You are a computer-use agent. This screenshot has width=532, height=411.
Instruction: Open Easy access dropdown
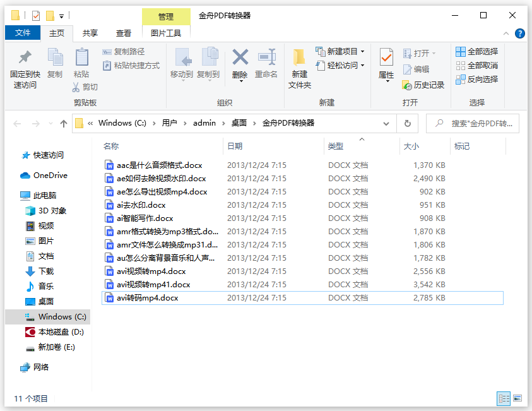[x=340, y=66]
